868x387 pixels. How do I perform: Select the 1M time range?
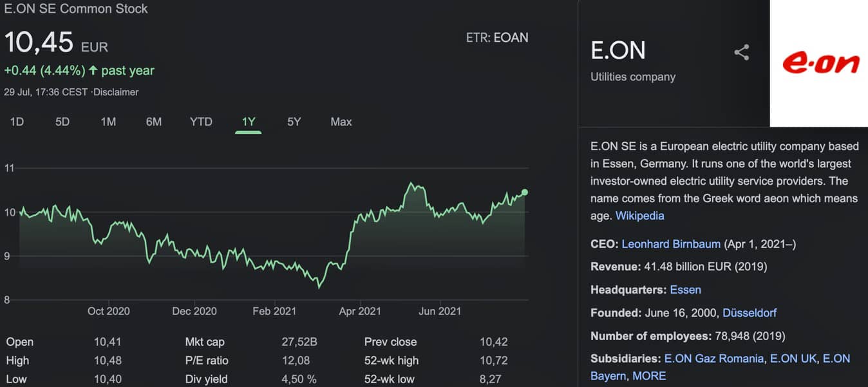108,122
